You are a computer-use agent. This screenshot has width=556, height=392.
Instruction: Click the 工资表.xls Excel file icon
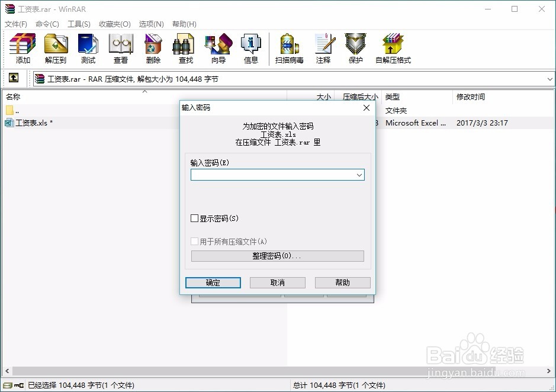pos(9,123)
